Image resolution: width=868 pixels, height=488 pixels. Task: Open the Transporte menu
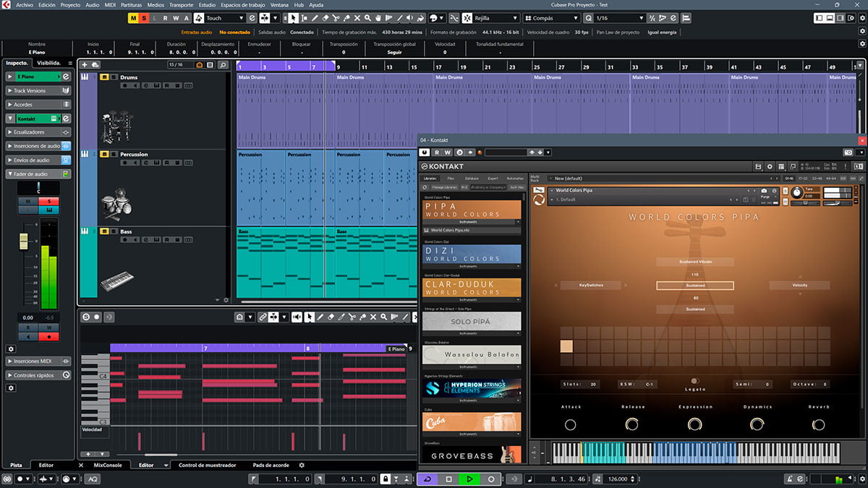(181, 4)
